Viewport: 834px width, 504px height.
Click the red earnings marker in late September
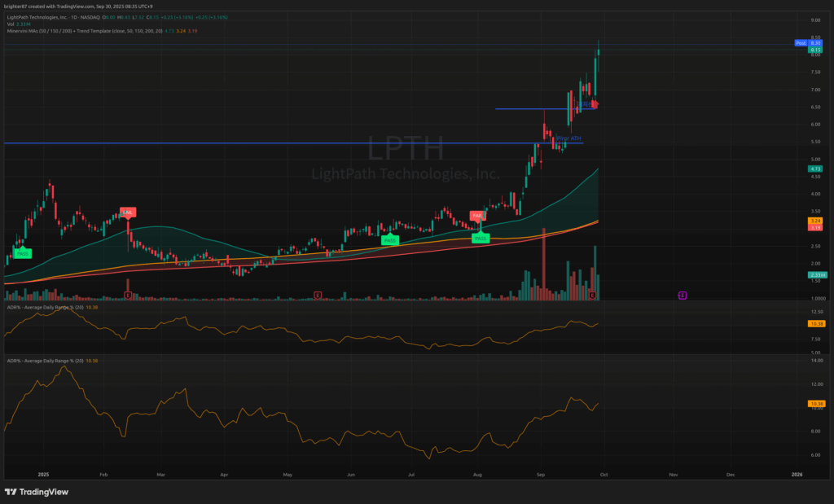pos(592,295)
